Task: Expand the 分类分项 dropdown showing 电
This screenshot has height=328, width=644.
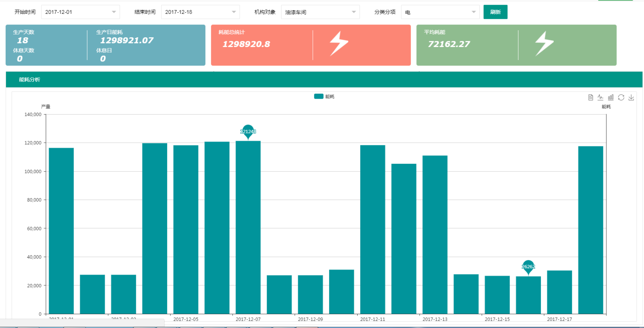Action: tap(440, 12)
